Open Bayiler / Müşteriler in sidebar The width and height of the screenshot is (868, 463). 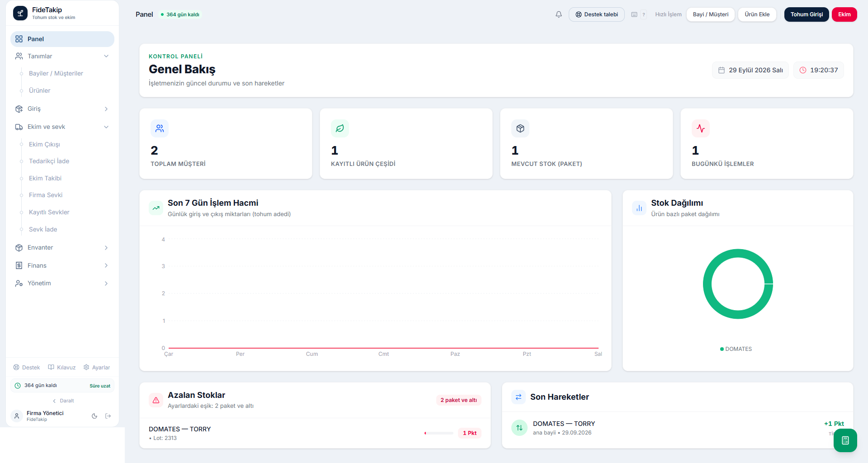(x=56, y=73)
